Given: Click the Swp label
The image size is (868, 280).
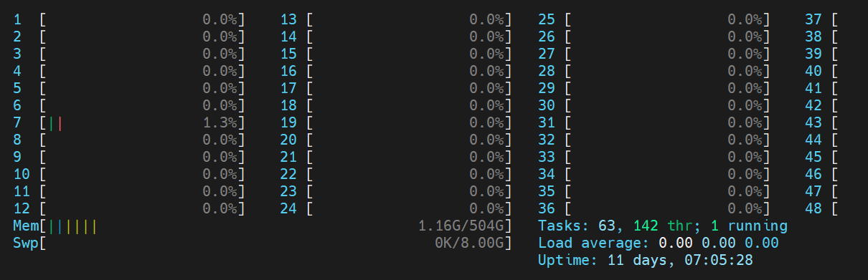Looking at the screenshot, I should click(x=26, y=243).
